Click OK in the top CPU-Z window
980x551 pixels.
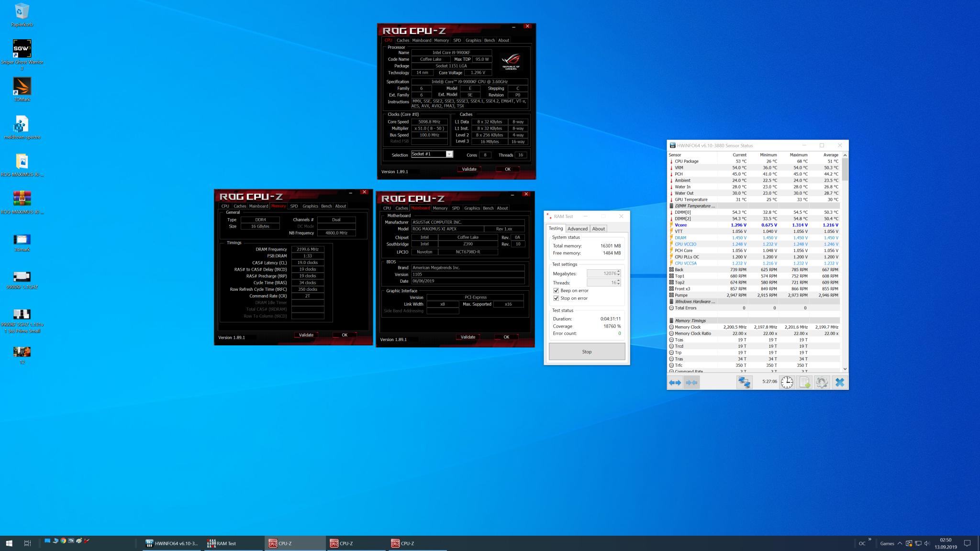508,169
